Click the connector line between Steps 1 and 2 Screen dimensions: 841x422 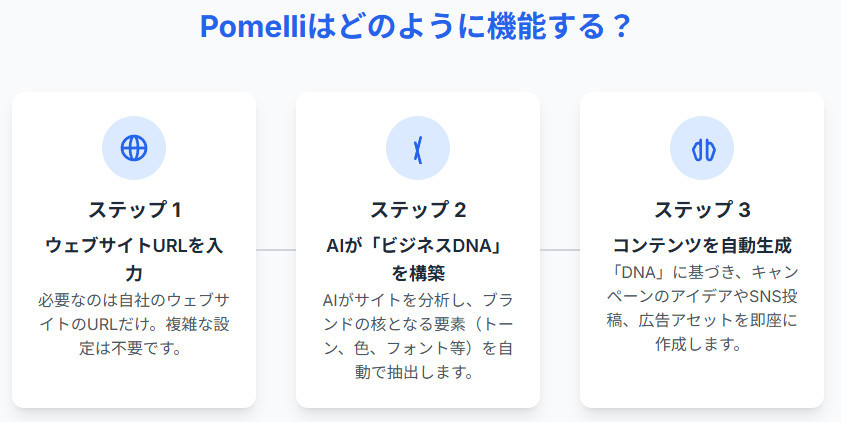[x=276, y=249]
